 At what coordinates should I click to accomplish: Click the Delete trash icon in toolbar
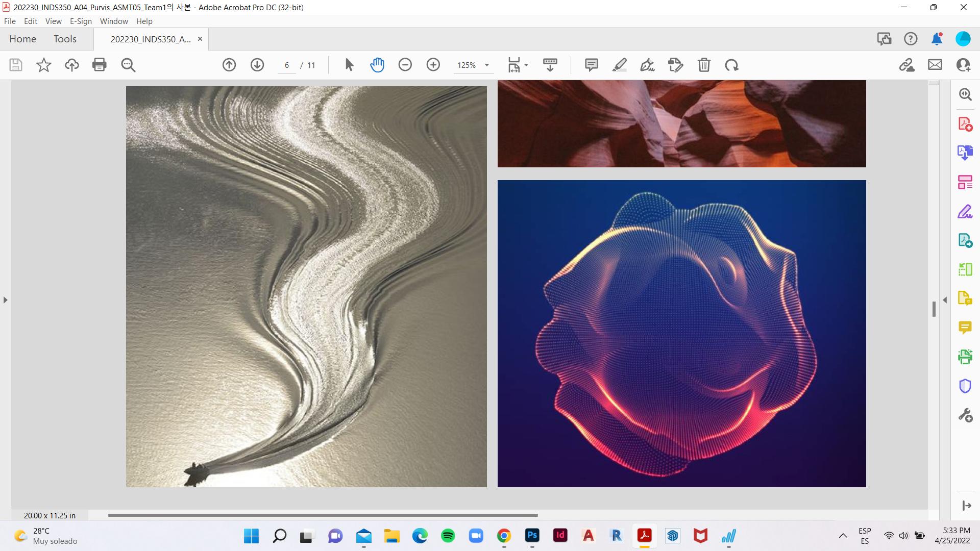coord(704,65)
